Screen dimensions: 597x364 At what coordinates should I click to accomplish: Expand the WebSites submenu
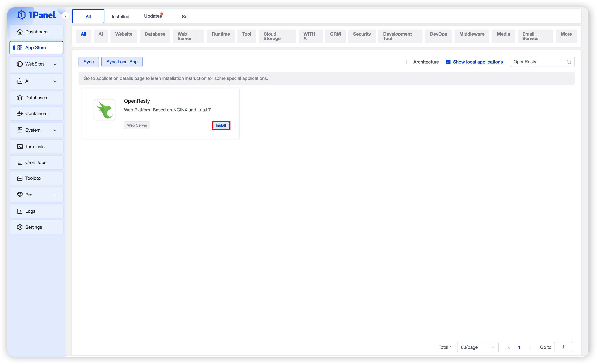point(55,64)
